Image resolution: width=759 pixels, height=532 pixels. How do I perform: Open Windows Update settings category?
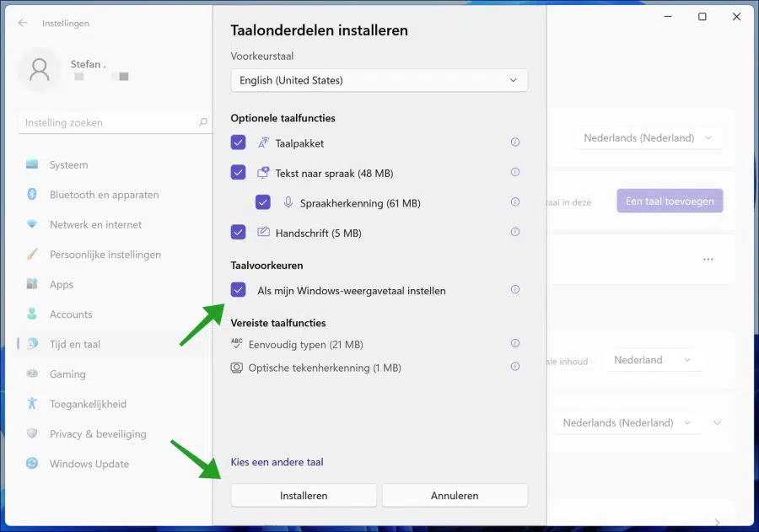pos(114,464)
